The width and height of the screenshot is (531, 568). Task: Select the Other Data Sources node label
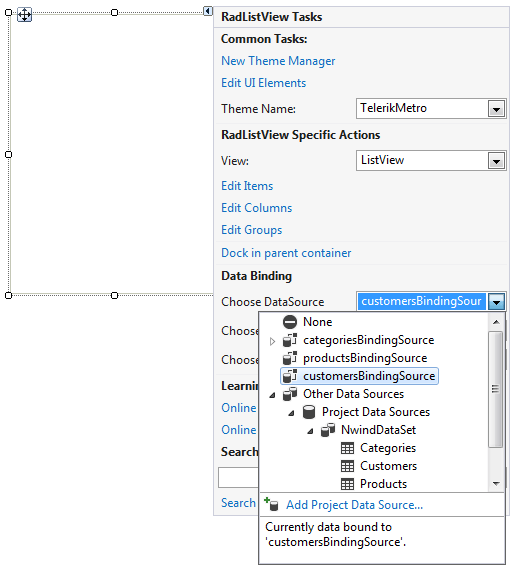coord(354,394)
